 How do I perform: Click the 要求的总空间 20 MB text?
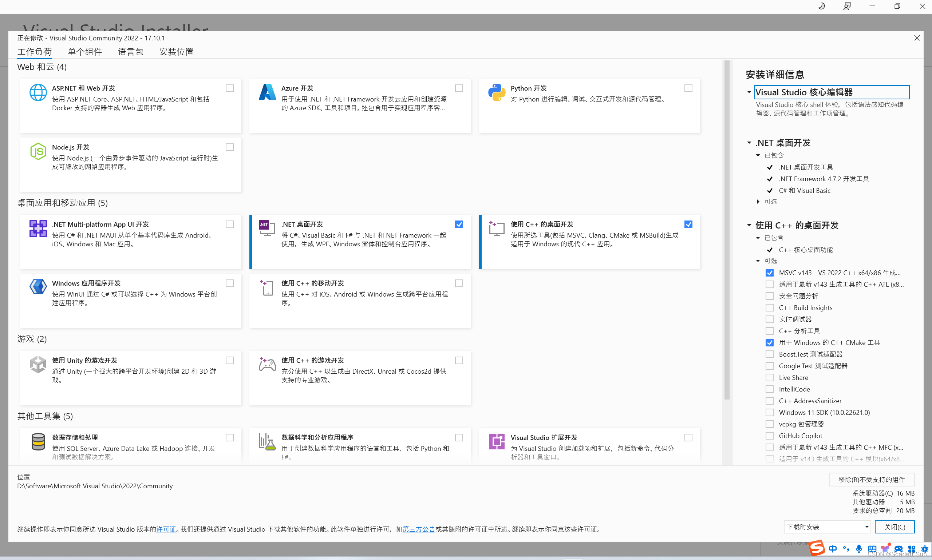click(883, 511)
